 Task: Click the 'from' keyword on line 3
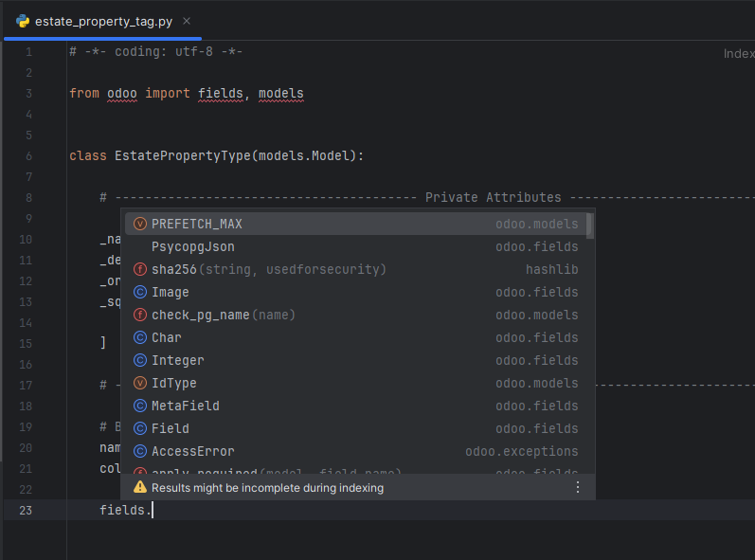pos(84,94)
